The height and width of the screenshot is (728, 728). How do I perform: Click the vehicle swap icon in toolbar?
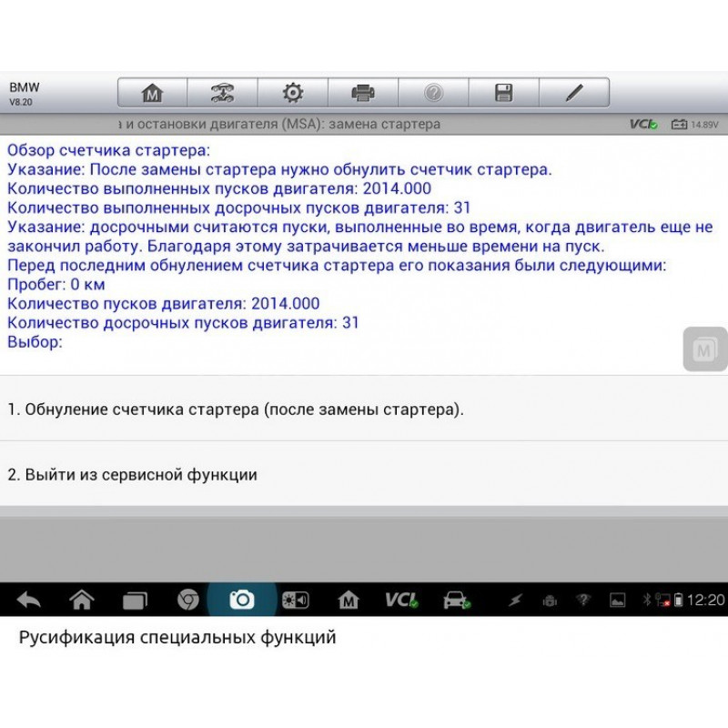222,92
